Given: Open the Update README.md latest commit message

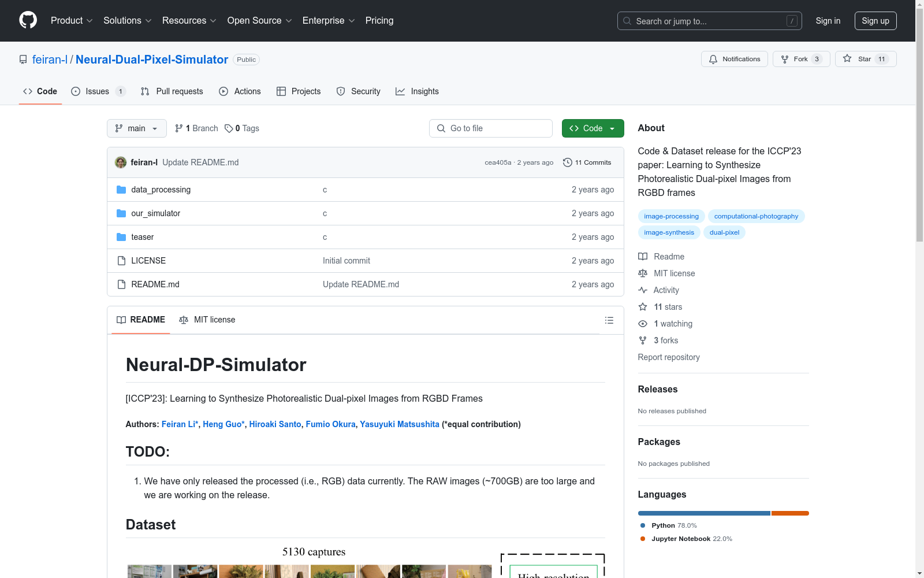Looking at the screenshot, I should pyautogui.click(x=200, y=162).
